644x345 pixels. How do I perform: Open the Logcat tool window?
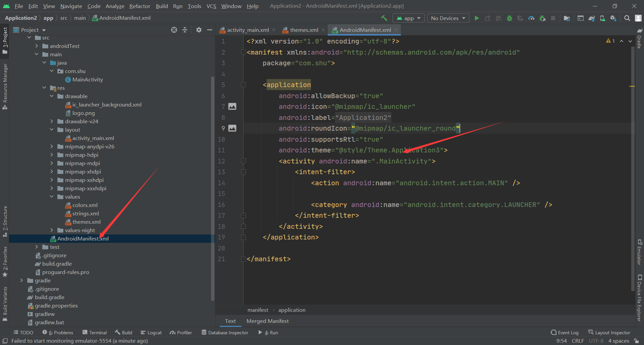point(151,333)
